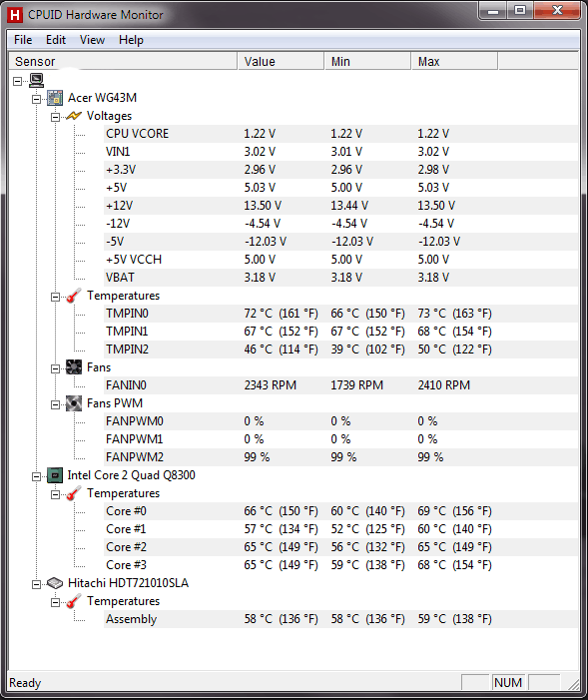Collapse the Hitachi Temperatures section
The height and width of the screenshot is (700, 588).
click(55, 603)
